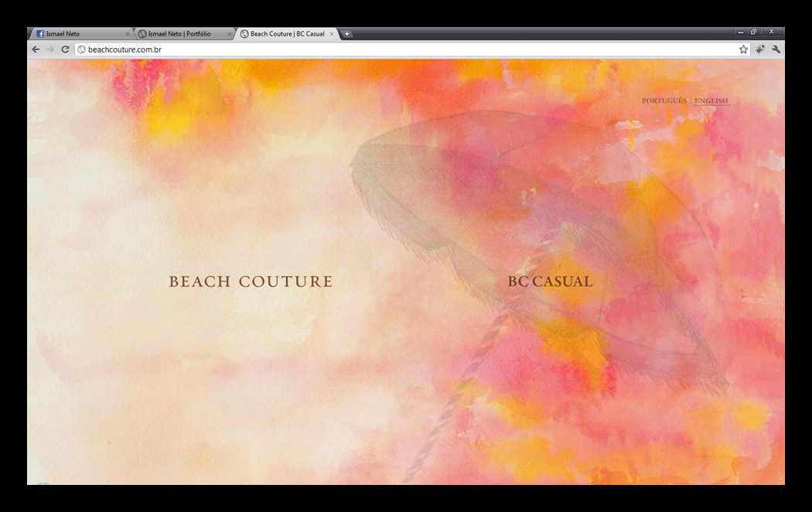The height and width of the screenshot is (512, 812).
Task: Switch to the Ismael Neto Facebook tab
Action: pos(82,34)
